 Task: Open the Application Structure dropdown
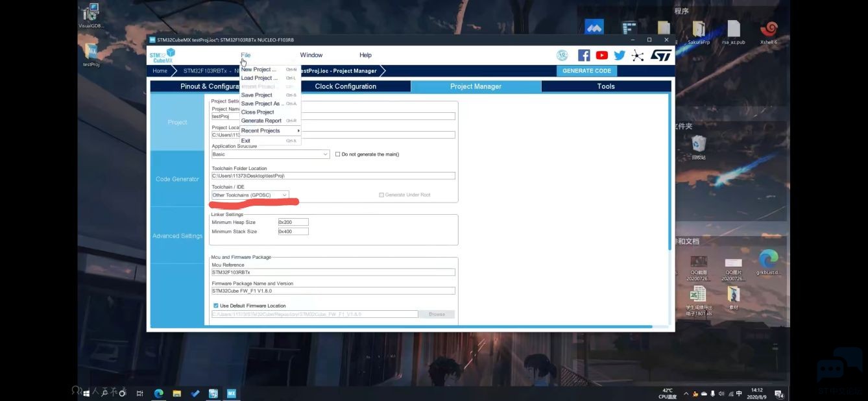(271, 154)
